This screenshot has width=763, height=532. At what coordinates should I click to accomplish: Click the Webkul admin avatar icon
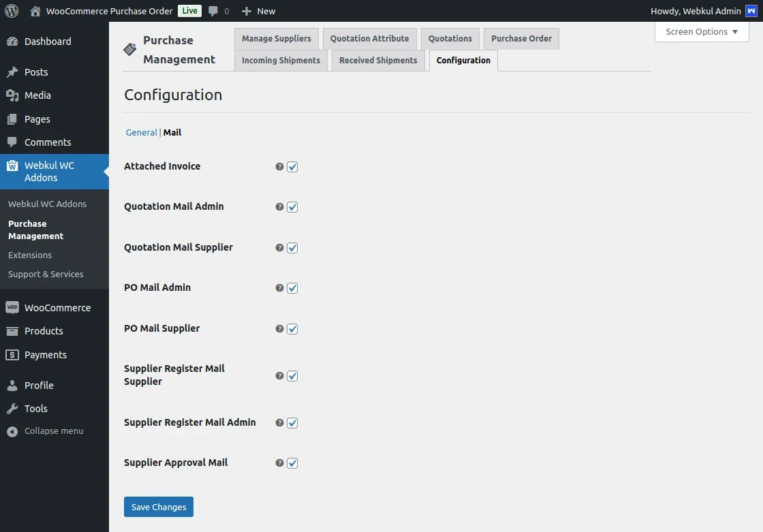tap(751, 11)
